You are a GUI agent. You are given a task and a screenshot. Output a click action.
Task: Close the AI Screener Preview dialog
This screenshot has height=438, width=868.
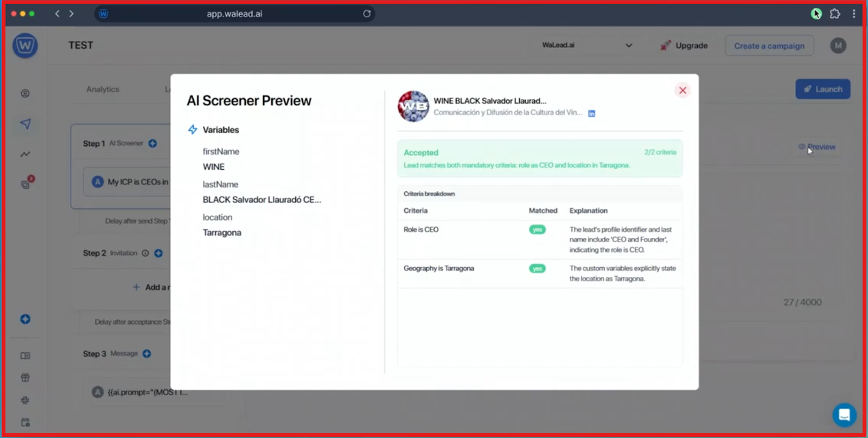coord(682,91)
